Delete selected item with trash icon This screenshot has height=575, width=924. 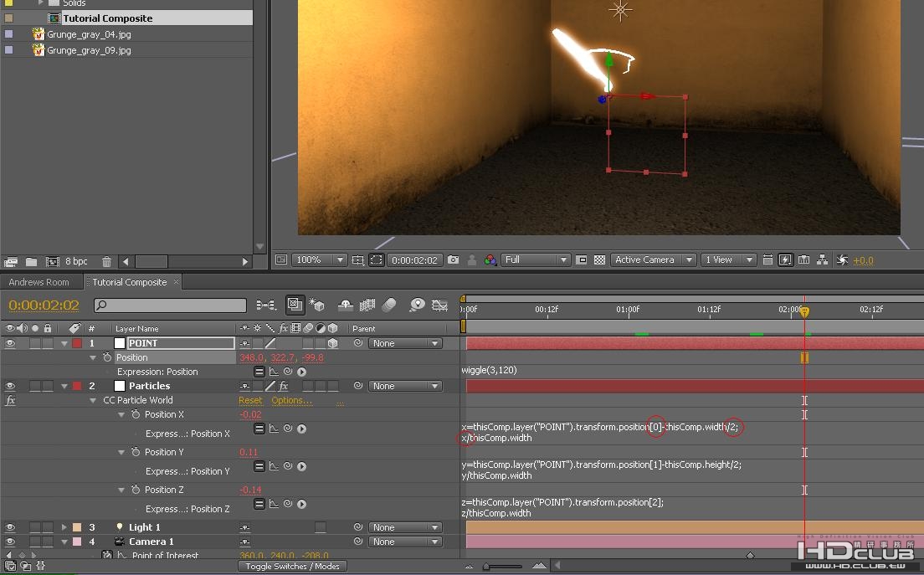coord(106,262)
